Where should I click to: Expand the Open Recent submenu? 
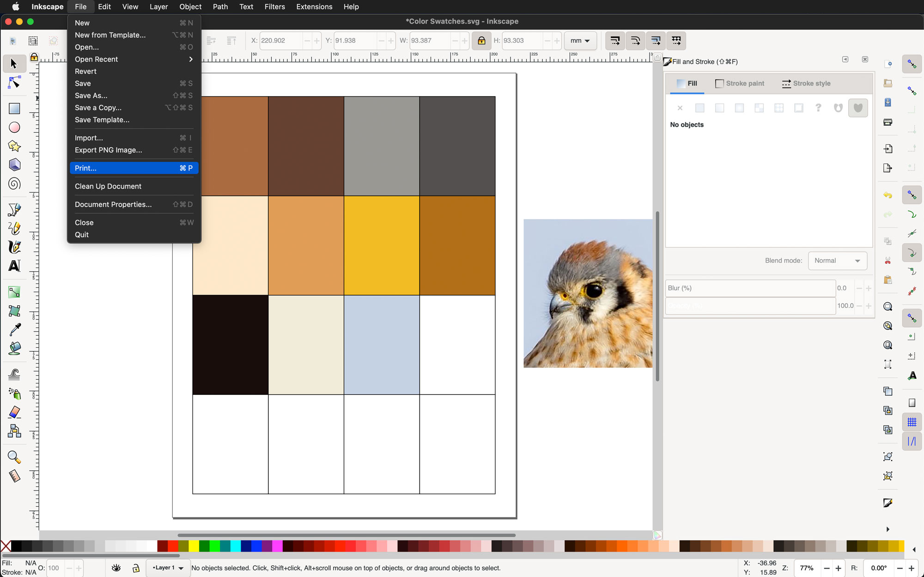(x=134, y=59)
